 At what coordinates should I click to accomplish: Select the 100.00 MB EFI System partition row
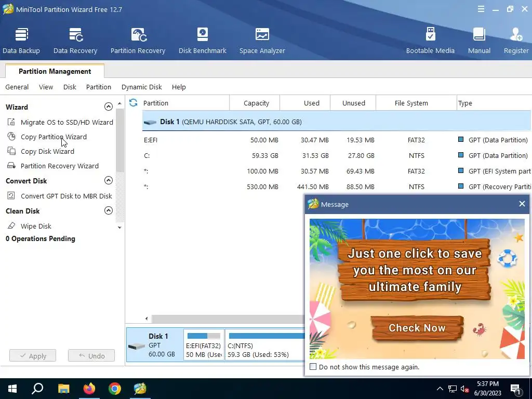(x=337, y=171)
